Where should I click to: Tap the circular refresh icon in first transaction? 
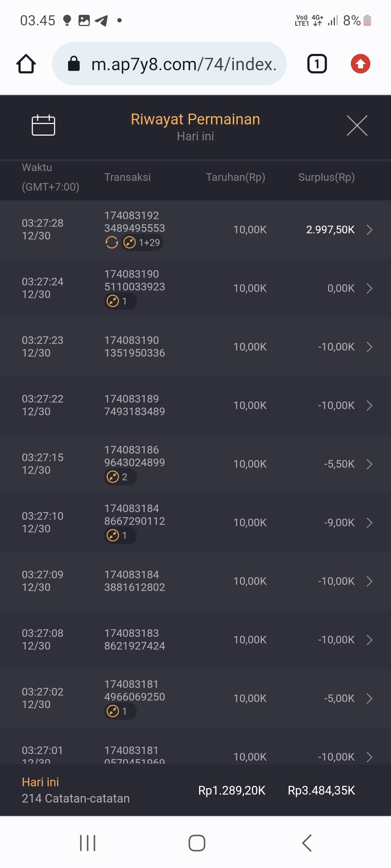[x=112, y=242]
